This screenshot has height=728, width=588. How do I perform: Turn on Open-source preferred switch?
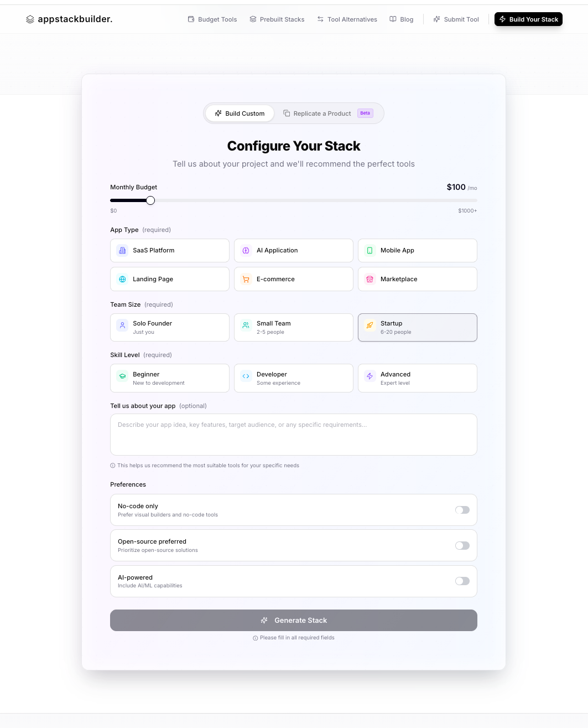click(462, 545)
